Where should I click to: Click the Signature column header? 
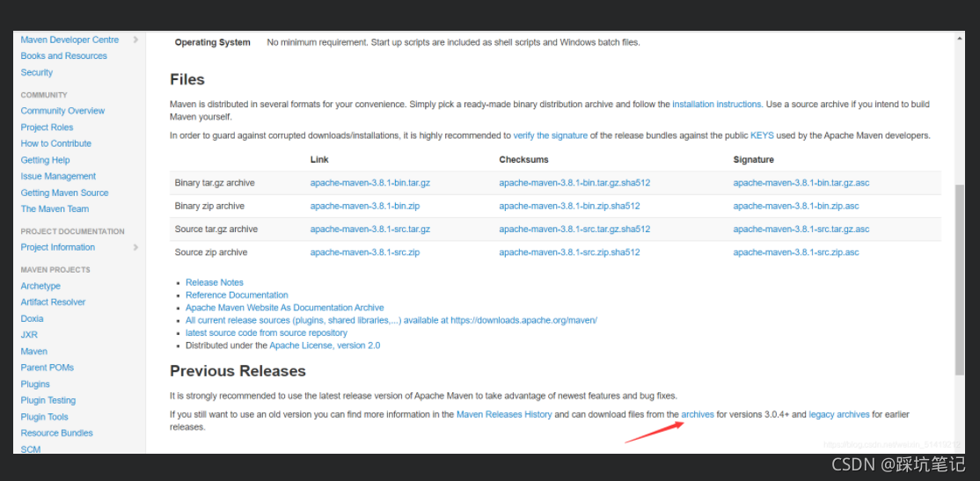point(754,160)
